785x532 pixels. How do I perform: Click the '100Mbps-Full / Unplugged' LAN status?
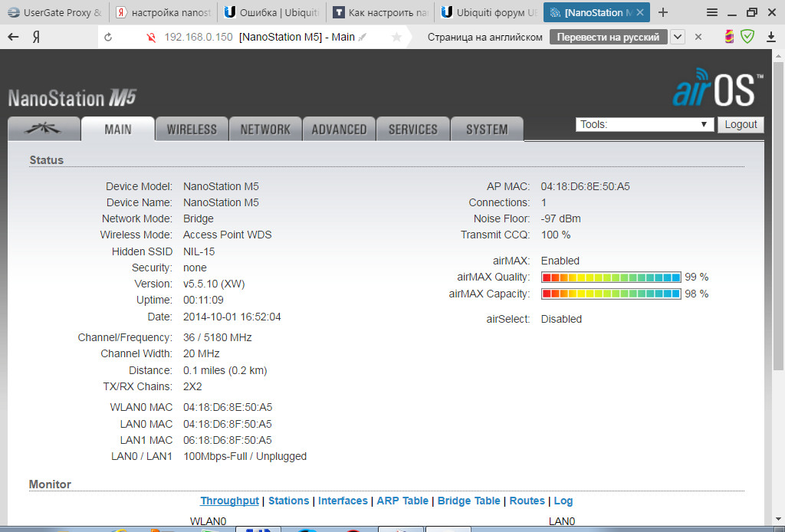point(245,456)
